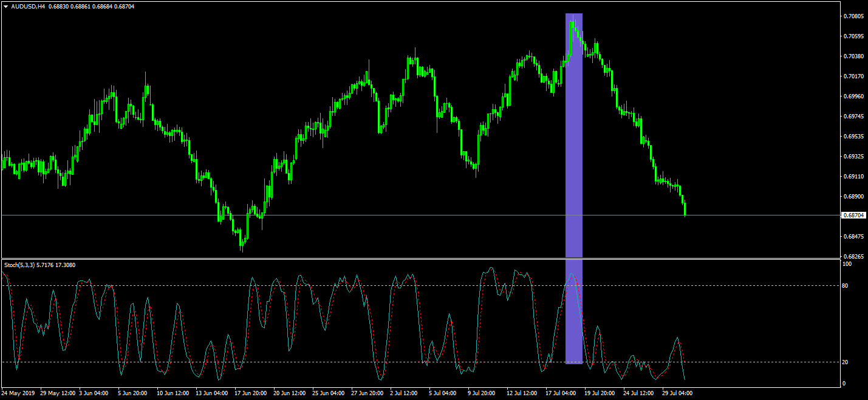This screenshot has width=868, height=400.
Task: Click the Stoch(5,3,3) indicator label
Action: click(x=19, y=265)
